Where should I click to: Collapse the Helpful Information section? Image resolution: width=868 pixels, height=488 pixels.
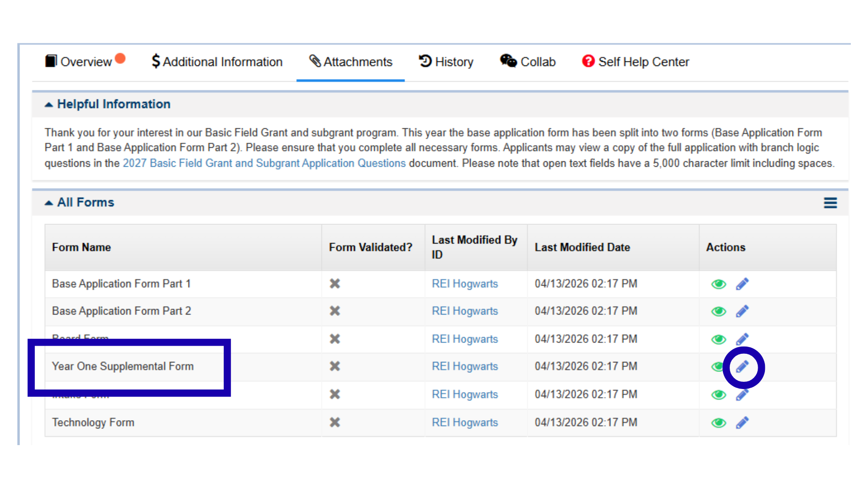pos(49,104)
